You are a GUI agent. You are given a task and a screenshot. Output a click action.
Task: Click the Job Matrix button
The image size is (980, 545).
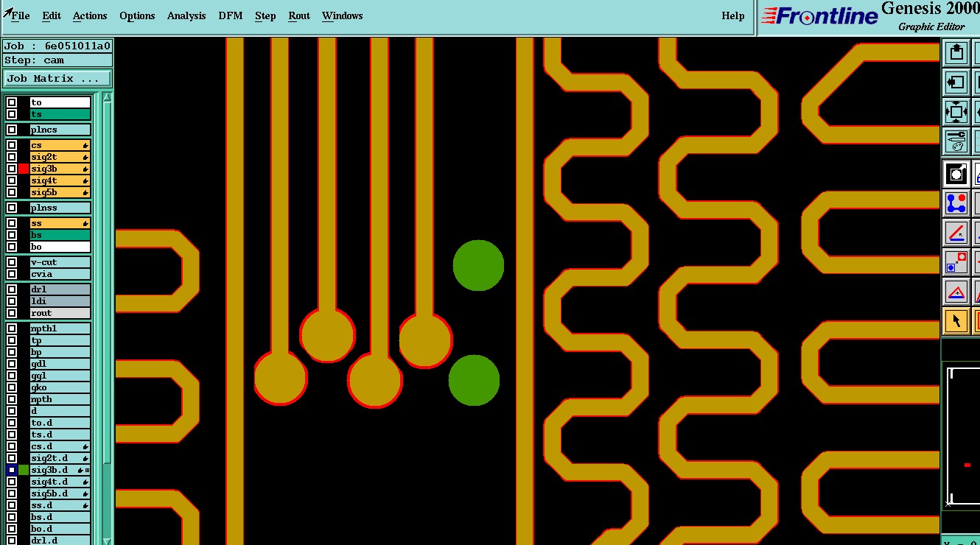(x=57, y=78)
